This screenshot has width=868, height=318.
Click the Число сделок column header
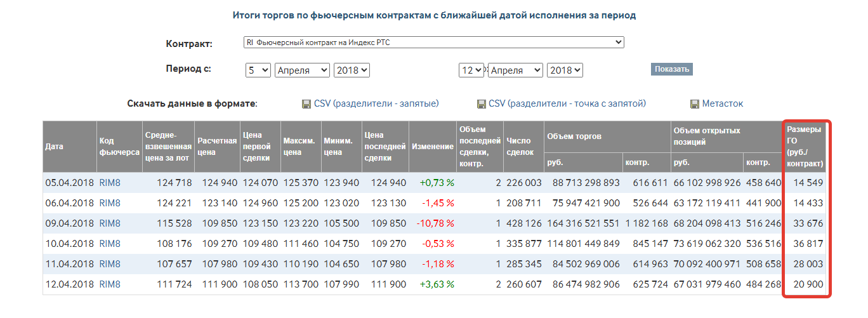(524, 147)
